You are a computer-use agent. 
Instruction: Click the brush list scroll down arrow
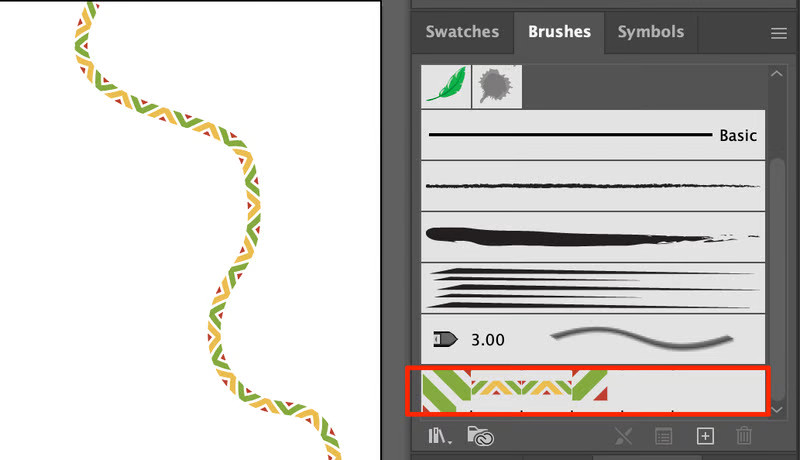click(x=777, y=410)
